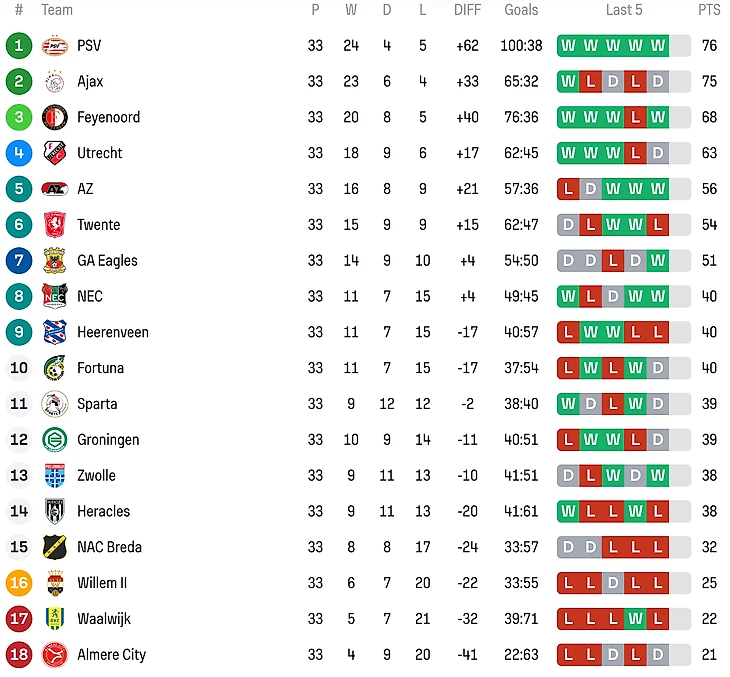The image size is (730, 677).
Task: Click the Heracles team name
Action: pos(103,511)
